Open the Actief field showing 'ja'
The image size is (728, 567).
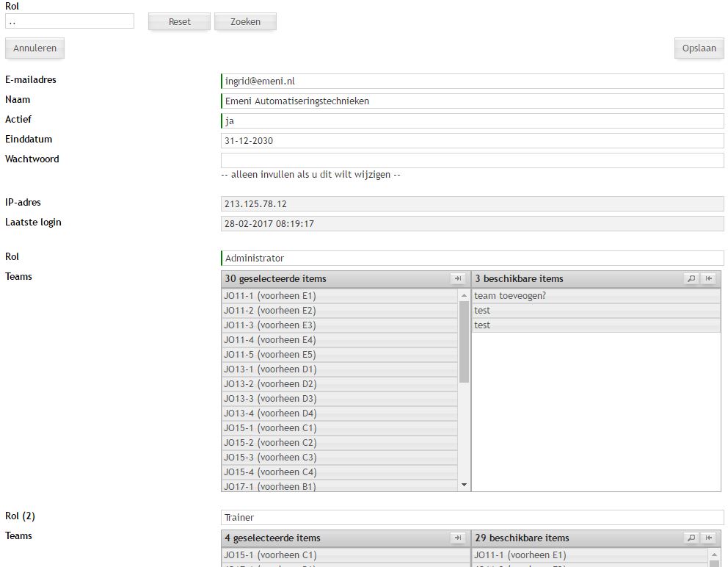point(472,121)
